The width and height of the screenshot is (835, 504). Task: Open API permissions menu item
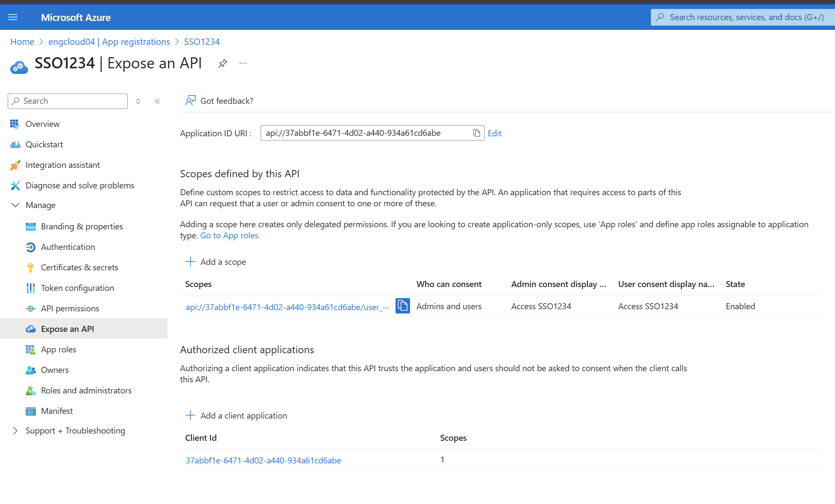(70, 308)
